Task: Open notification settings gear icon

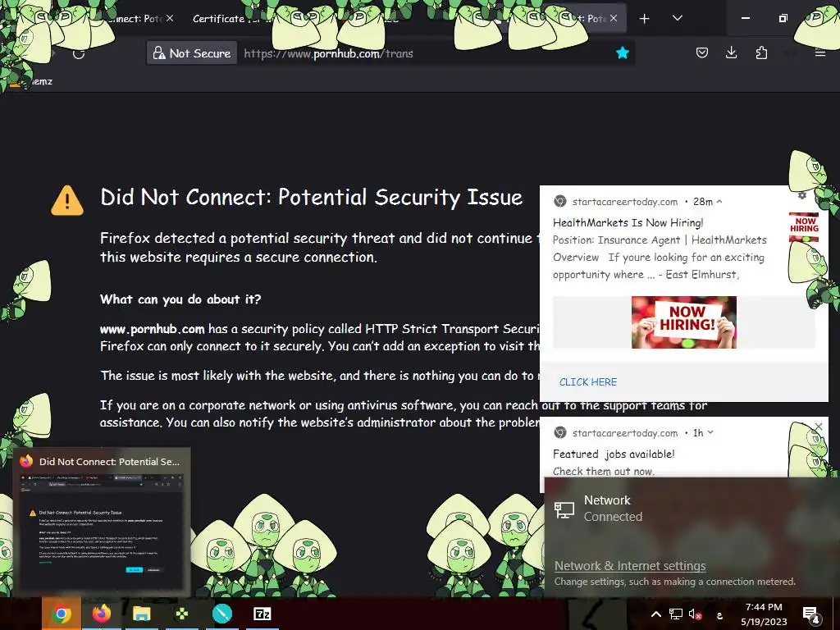Action: [x=802, y=195]
